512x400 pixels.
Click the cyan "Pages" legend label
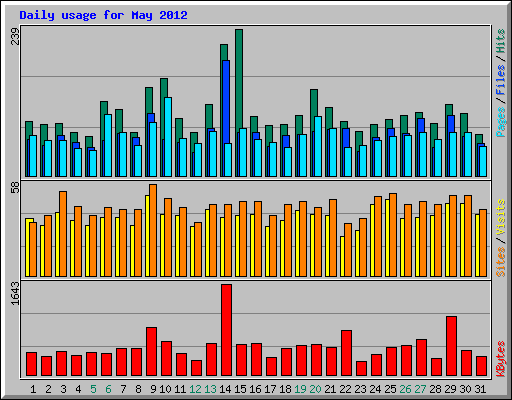[501, 122]
